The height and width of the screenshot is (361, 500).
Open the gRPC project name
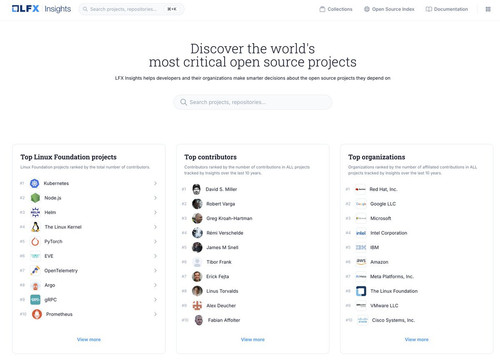click(51, 300)
